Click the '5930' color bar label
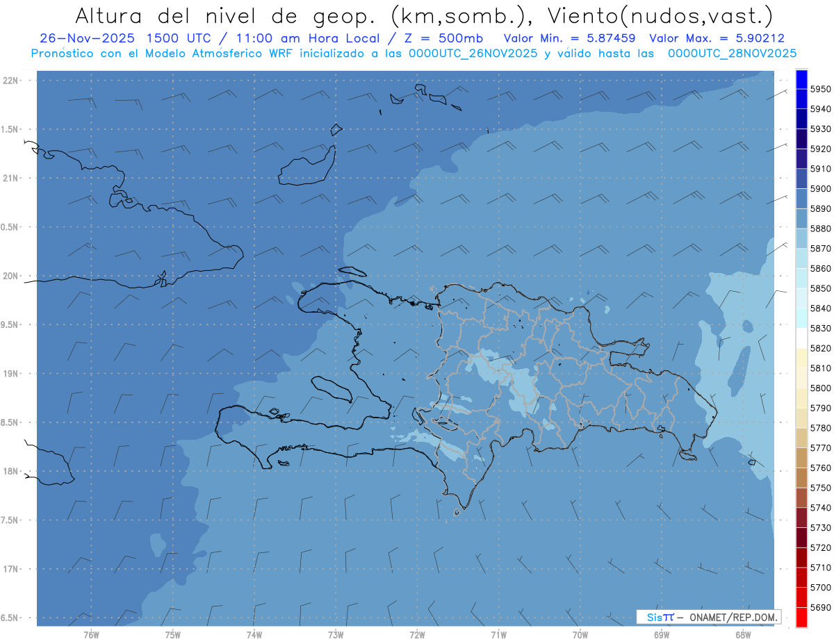 click(821, 129)
